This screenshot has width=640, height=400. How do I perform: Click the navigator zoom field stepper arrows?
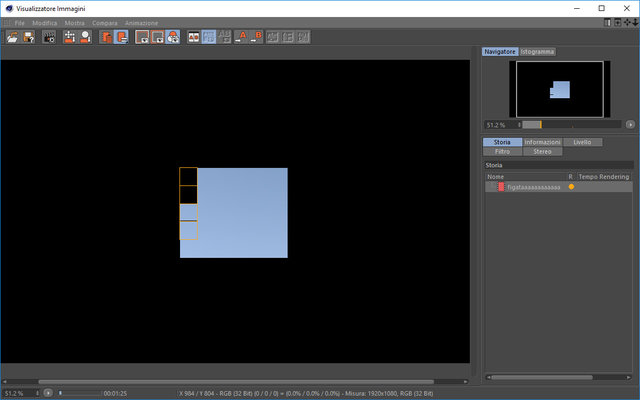pos(519,125)
